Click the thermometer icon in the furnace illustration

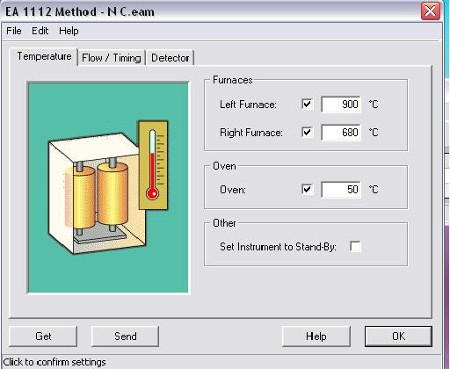(x=153, y=165)
